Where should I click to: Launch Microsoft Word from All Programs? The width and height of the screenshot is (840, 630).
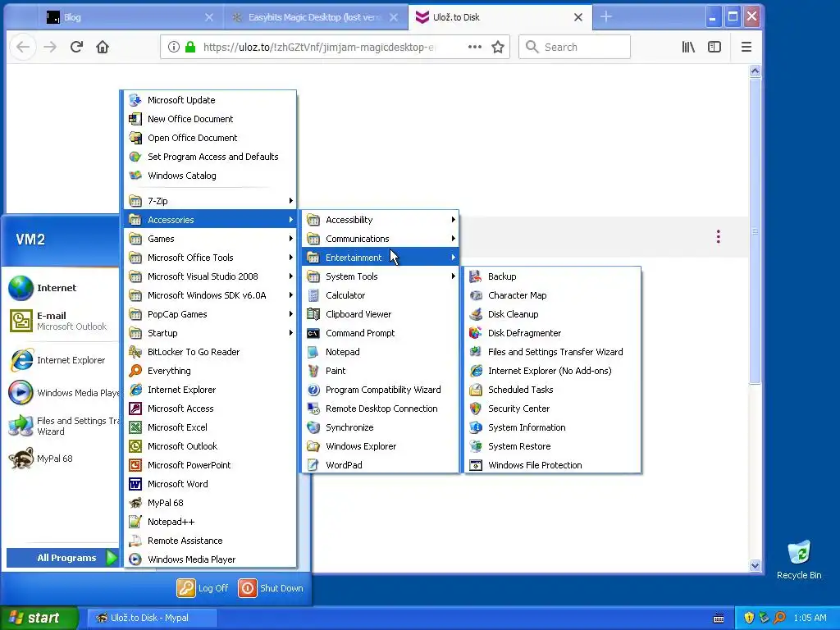210,484
